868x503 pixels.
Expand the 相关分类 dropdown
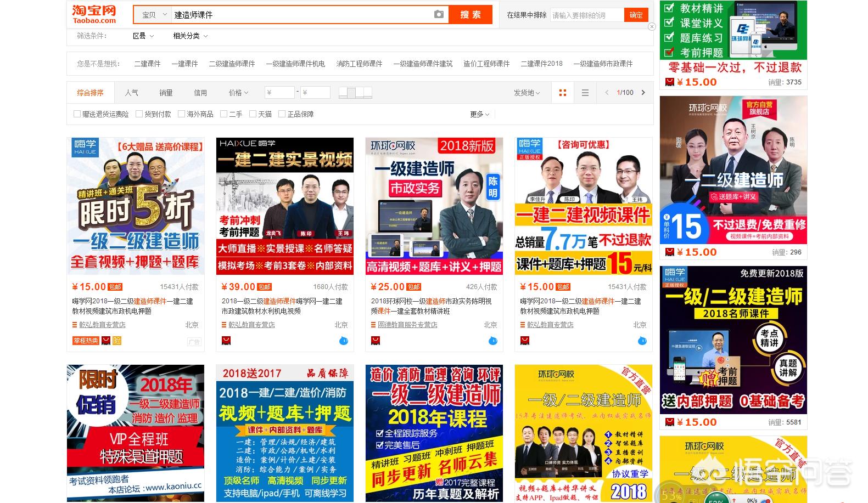click(x=191, y=36)
